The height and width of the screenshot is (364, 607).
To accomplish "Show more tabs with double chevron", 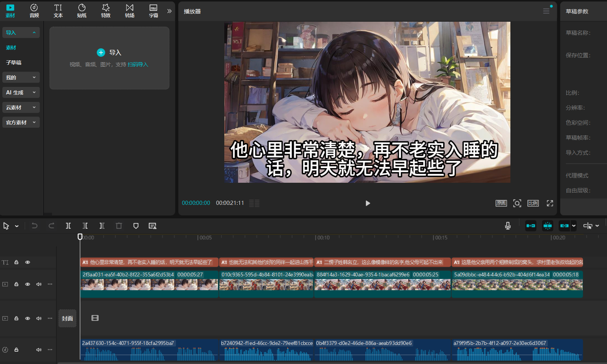I will (x=169, y=11).
